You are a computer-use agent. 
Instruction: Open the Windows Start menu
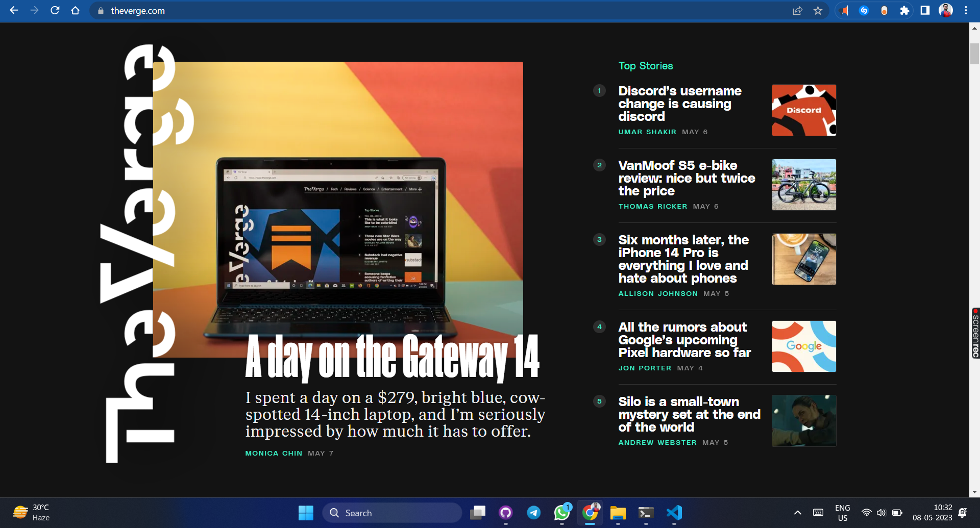tap(306, 513)
